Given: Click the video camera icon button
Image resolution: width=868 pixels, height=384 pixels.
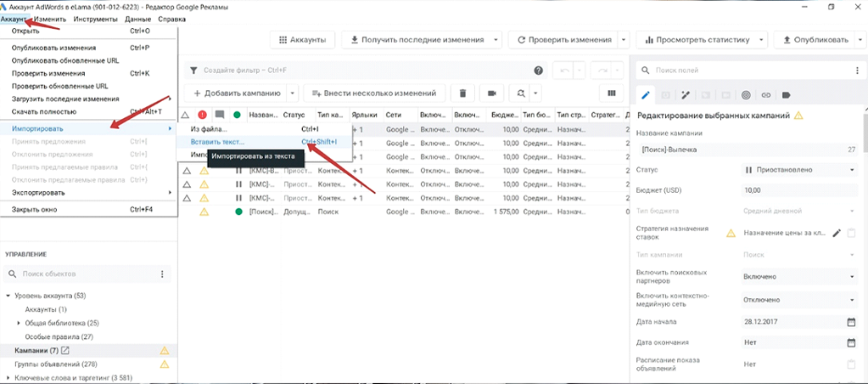Looking at the screenshot, I should pyautogui.click(x=491, y=93).
